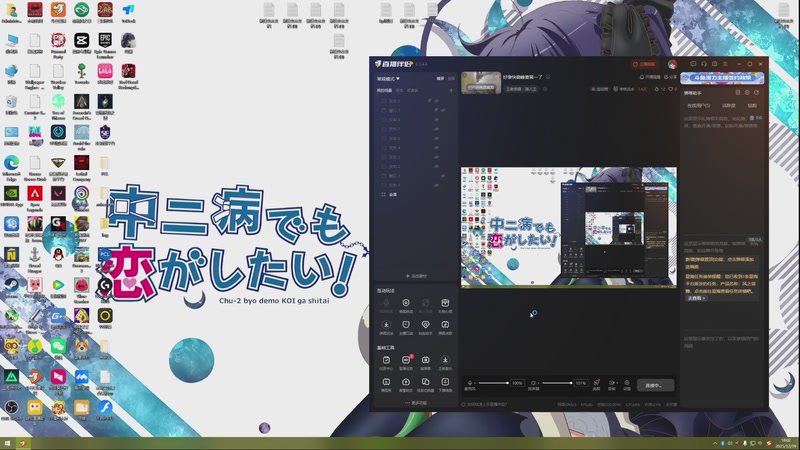Select the 我的场景 scene tab
This screenshot has height=450, width=800.
click(x=384, y=90)
